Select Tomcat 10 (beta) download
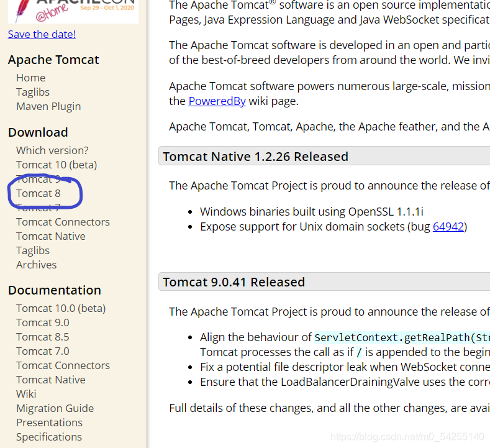Viewport: 490px width, 448px height. (x=57, y=165)
